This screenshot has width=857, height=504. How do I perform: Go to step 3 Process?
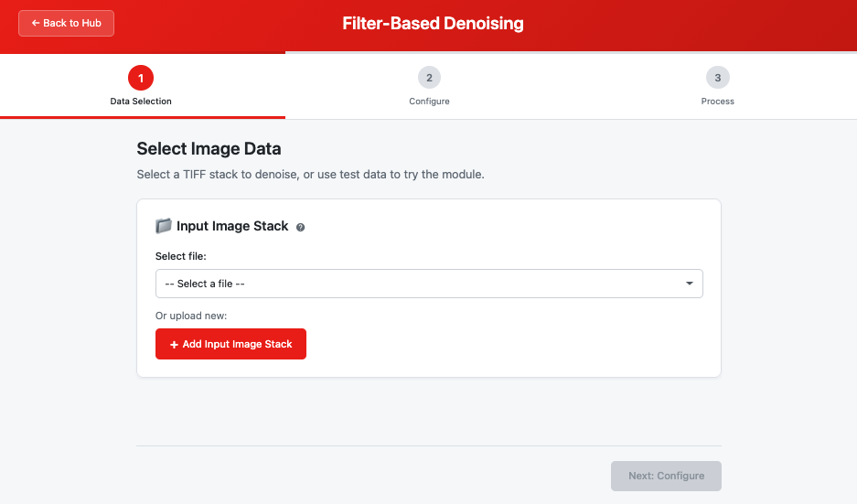point(718,86)
